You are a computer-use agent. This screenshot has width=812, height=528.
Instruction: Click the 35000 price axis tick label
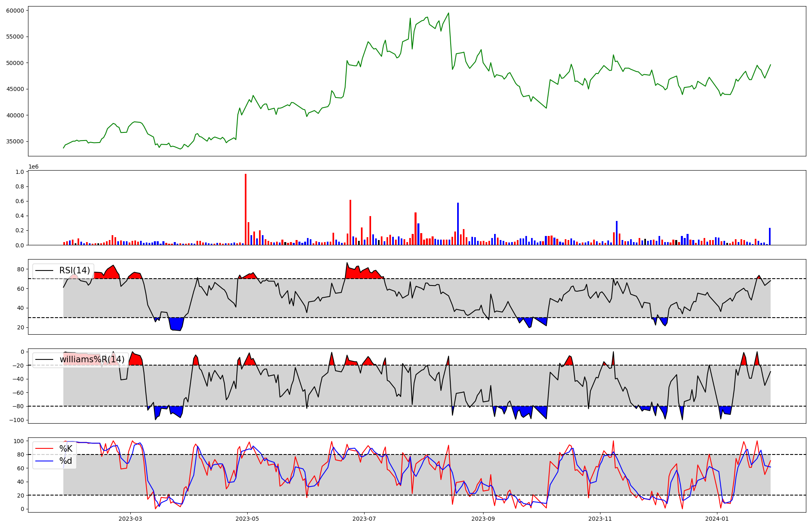point(15,141)
